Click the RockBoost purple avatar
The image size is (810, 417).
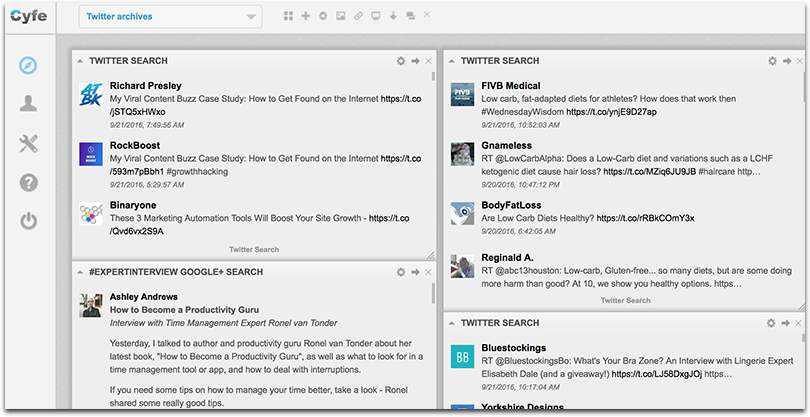[x=91, y=154]
